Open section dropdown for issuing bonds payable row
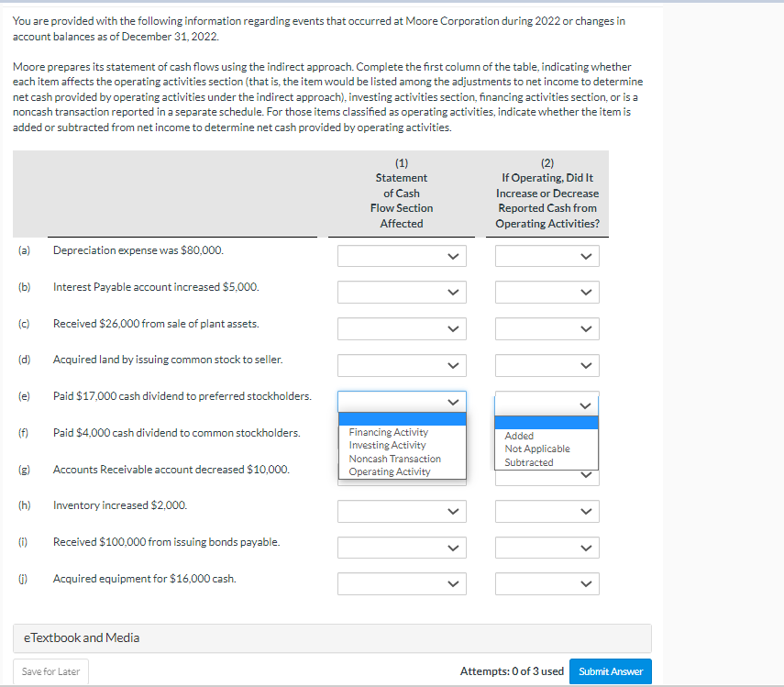This screenshot has height=687, width=784. pos(402,548)
